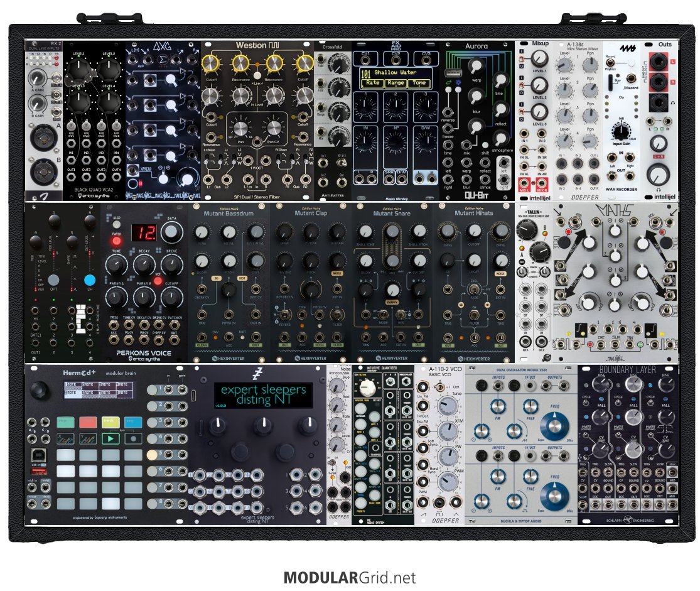Image resolution: width=700 pixels, height=591 pixels.
Task: Adjust the warp knob on Aurora
Action: tap(476, 66)
